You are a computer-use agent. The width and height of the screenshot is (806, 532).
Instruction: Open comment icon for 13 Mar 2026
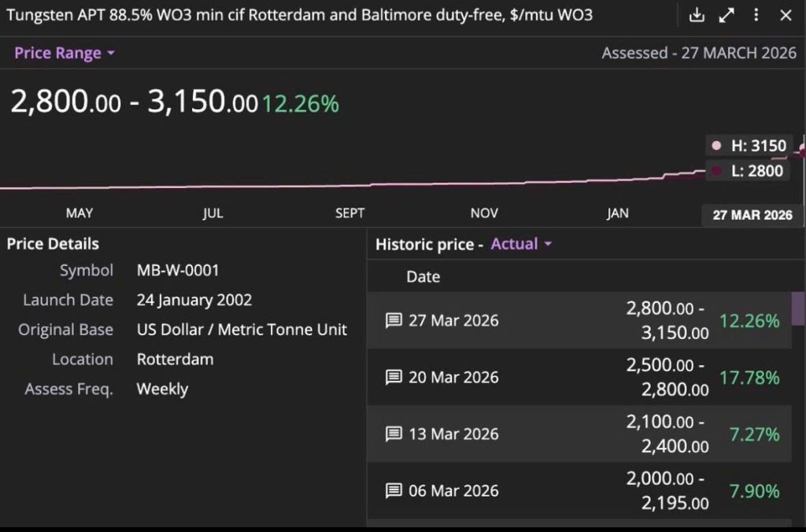394,434
